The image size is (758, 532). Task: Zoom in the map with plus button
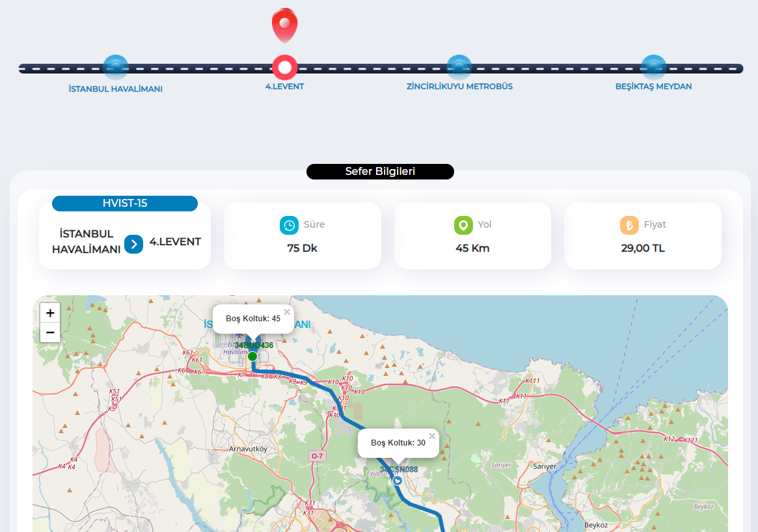pos(50,313)
